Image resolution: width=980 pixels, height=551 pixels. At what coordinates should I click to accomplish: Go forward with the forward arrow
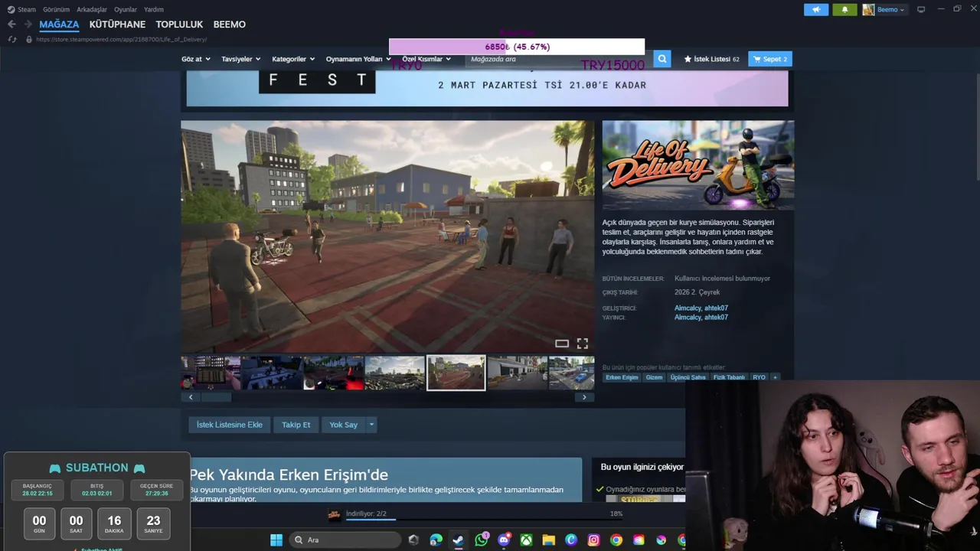(x=28, y=24)
